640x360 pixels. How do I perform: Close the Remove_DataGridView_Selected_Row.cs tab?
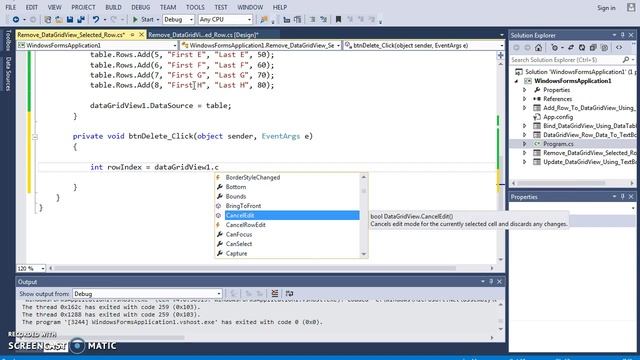tap(141, 35)
